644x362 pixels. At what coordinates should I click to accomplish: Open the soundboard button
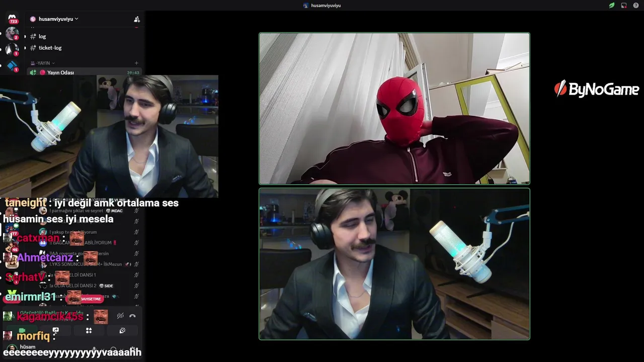coord(122,330)
